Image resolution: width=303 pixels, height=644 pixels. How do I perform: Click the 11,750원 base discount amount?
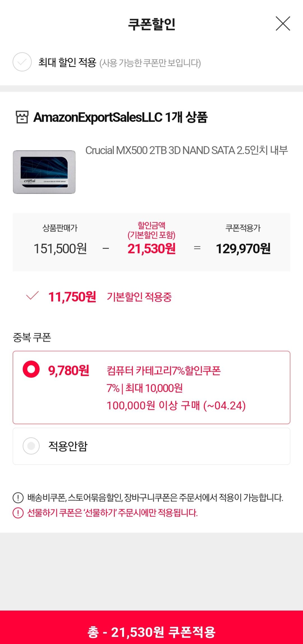click(x=72, y=297)
